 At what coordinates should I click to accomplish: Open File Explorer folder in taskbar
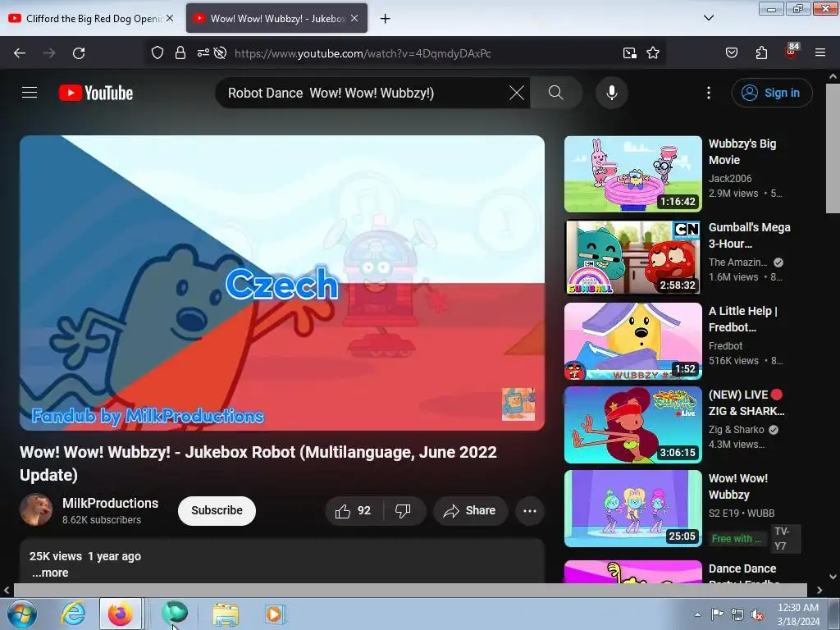(x=226, y=614)
